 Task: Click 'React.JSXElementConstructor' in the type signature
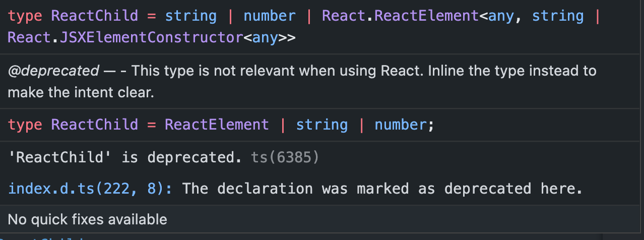[125, 37]
